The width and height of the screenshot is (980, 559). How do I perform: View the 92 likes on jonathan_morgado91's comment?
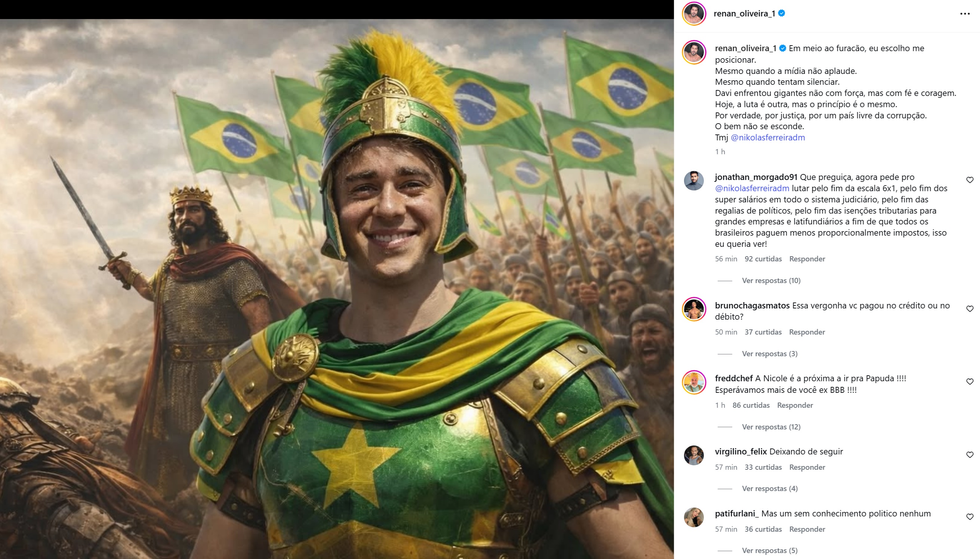click(763, 259)
